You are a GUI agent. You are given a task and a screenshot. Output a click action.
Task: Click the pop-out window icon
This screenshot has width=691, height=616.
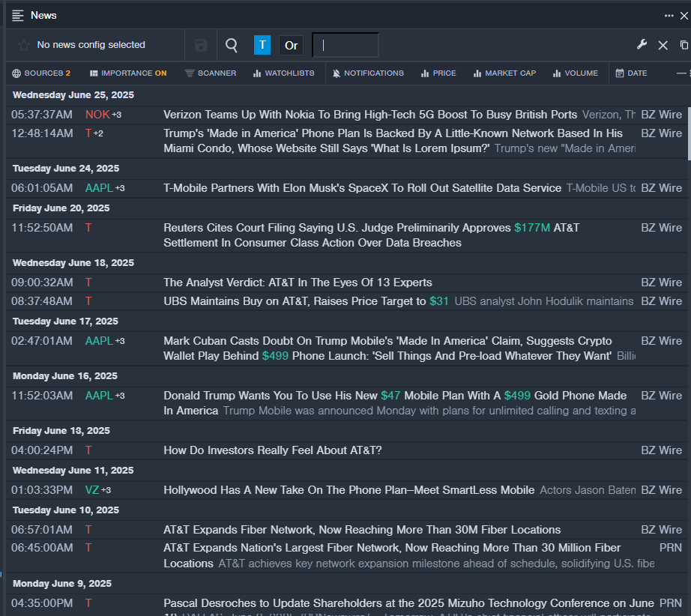point(684,45)
